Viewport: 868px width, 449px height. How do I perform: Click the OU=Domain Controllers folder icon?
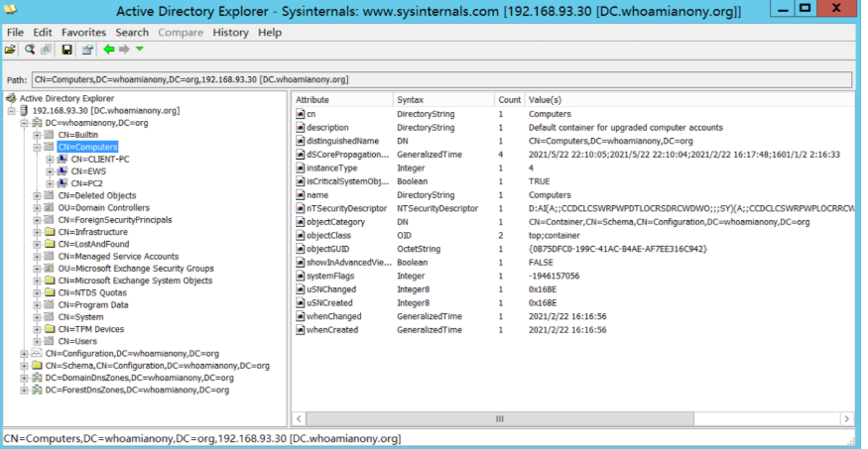point(50,207)
